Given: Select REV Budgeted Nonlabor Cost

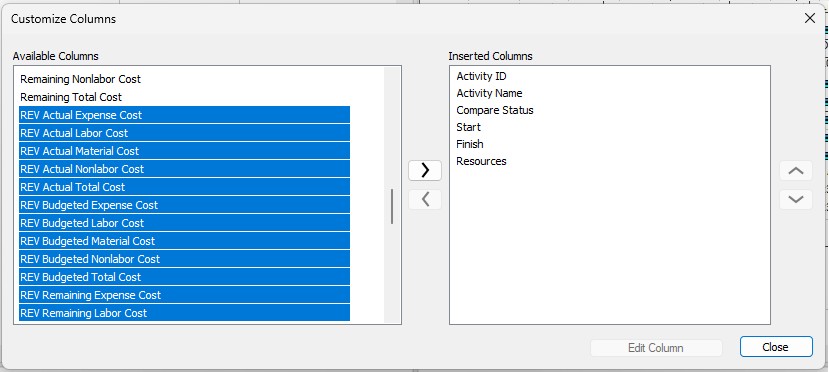Looking at the screenshot, I should coord(185,258).
